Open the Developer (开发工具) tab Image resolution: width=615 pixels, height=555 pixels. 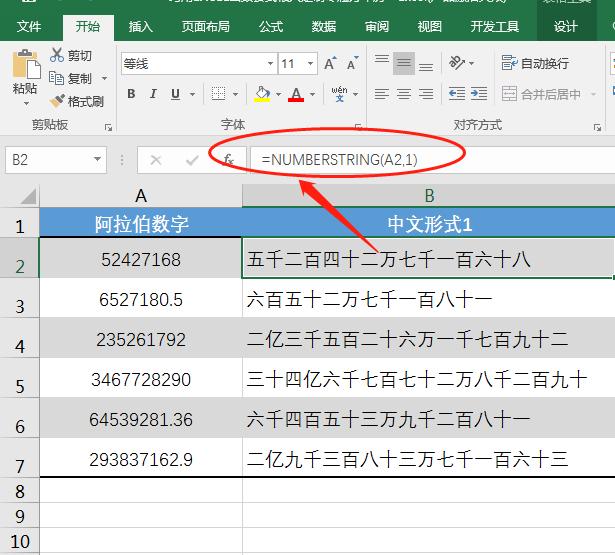click(495, 27)
